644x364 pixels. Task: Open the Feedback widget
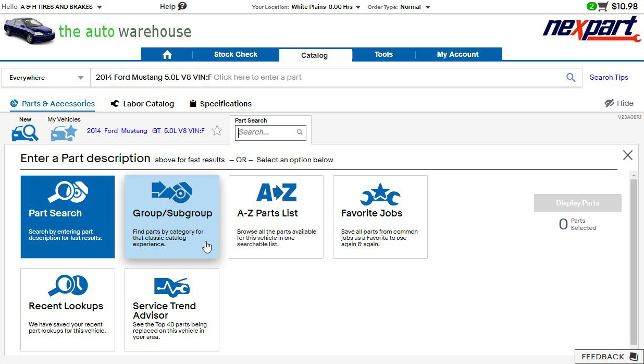pos(609,357)
